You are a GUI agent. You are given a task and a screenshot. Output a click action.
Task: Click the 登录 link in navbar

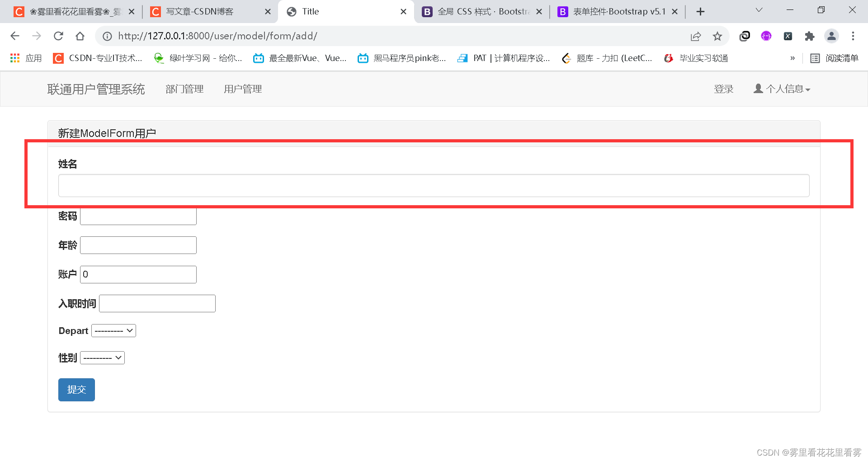tap(723, 89)
